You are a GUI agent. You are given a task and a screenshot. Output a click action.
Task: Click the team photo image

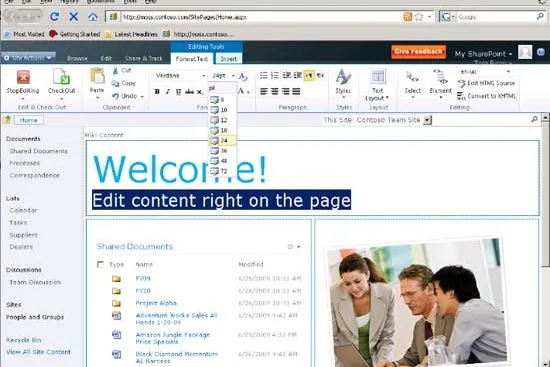(x=416, y=302)
